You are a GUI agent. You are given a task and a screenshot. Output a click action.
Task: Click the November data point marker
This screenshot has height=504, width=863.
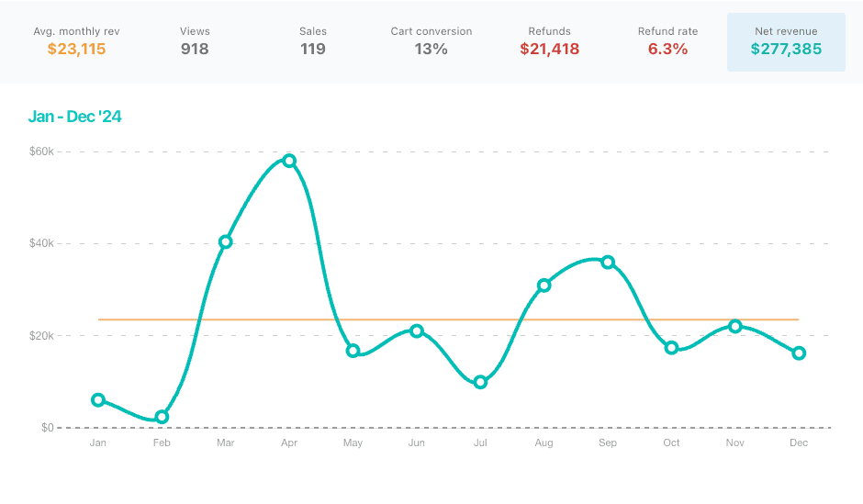[735, 326]
